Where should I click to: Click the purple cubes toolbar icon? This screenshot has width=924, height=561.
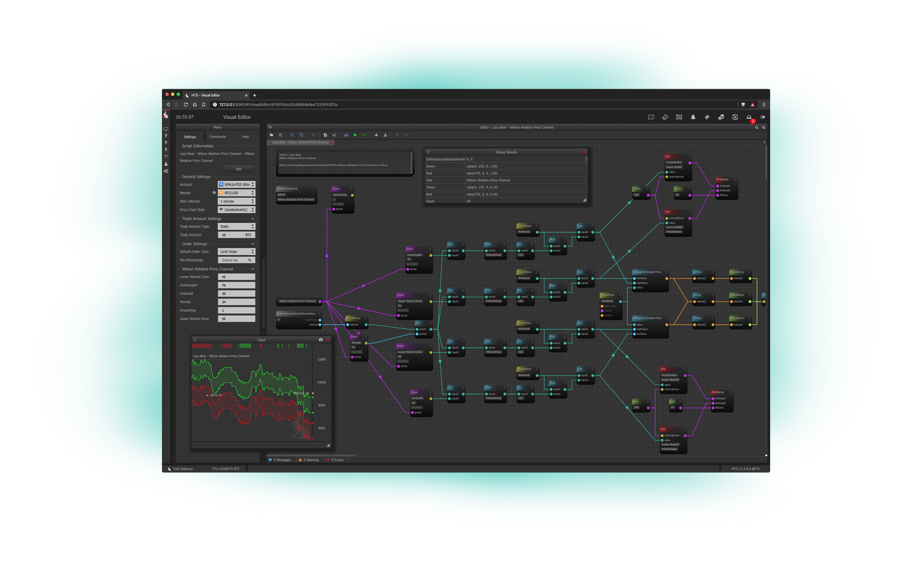click(346, 135)
